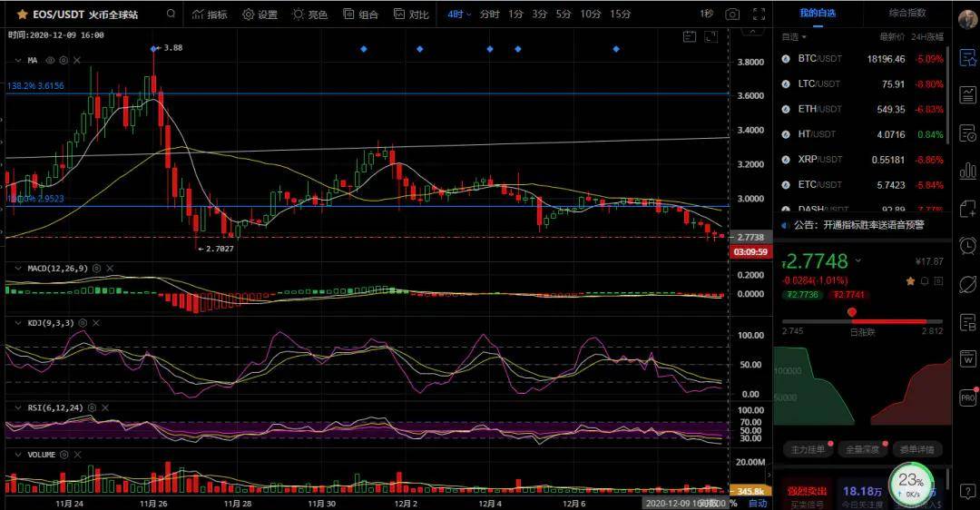Open the PRO badge sidebar icon

[x=967, y=397]
